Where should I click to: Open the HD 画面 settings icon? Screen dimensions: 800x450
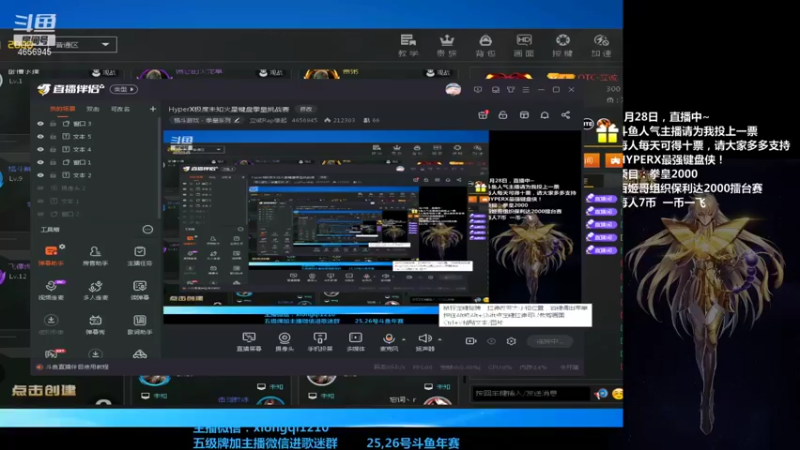coord(524,45)
